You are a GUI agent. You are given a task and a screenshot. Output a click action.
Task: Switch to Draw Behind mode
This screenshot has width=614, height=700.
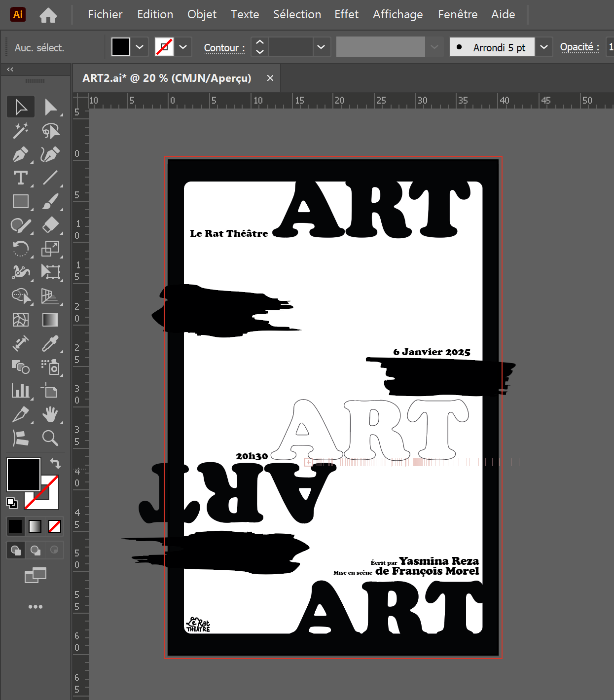(x=36, y=550)
